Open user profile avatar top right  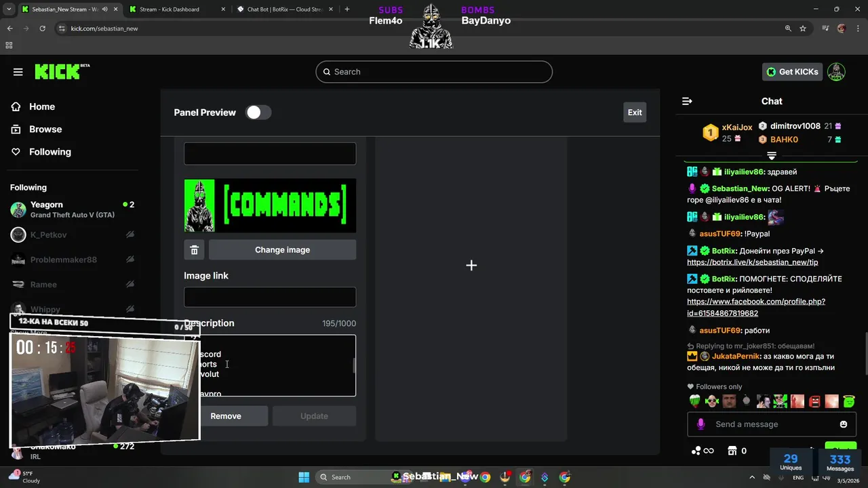click(836, 72)
